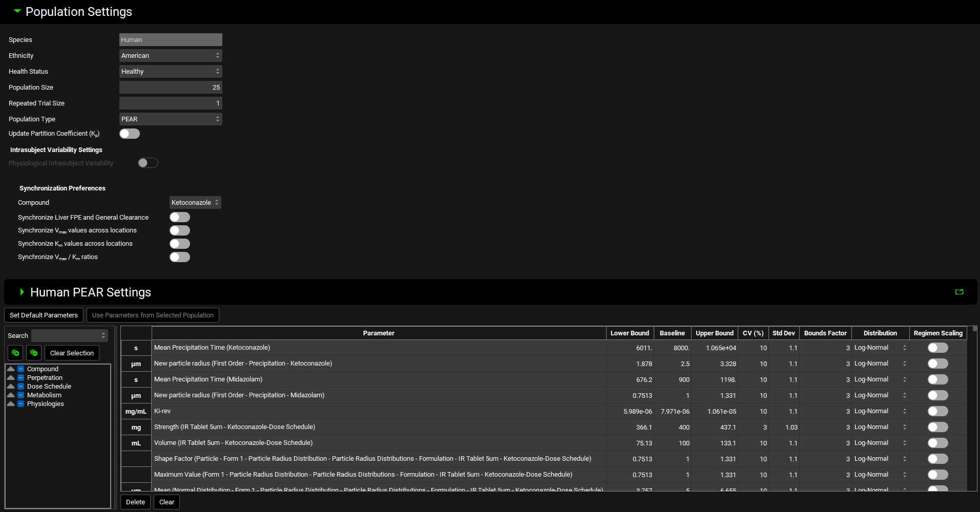Click the Set Default Parameters button

tap(44, 315)
